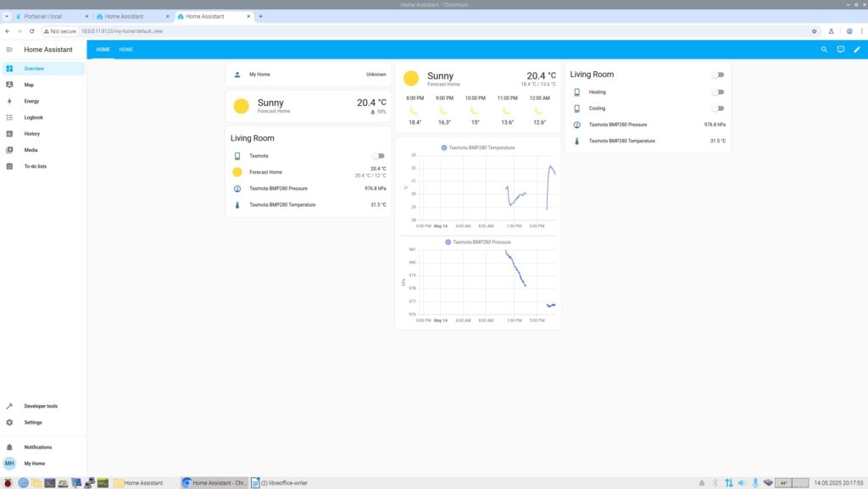Open the volume speaker tray icon

pos(742,483)
